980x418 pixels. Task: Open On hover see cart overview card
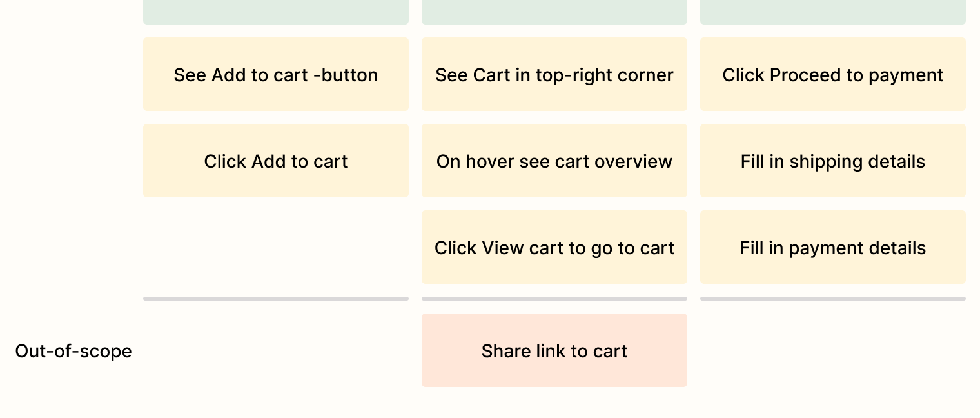pos(554,161)
